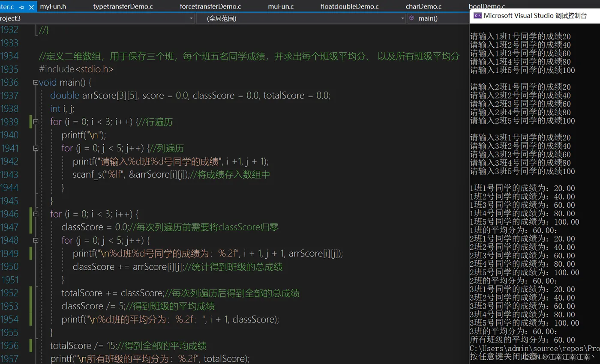Click the scanf_s("%lf") statement
This screenshot has width=600, height=364.
click(x=131, y=174)
